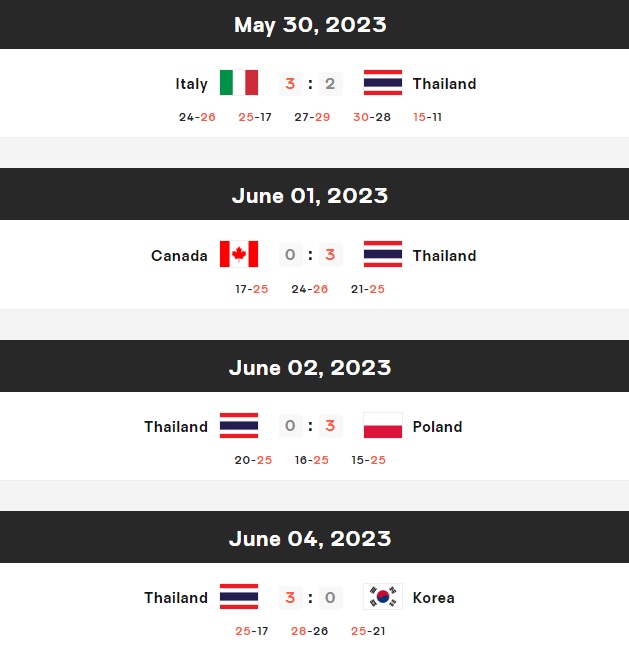The width and height of the screenshot is (629, 647).
Task: Open the Korea team name link
Action: (433, 598)
